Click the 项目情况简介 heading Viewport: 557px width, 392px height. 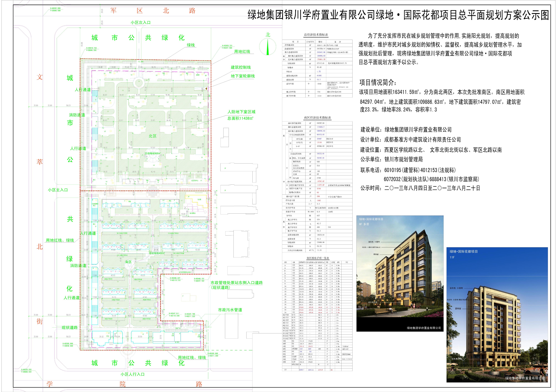378,82
